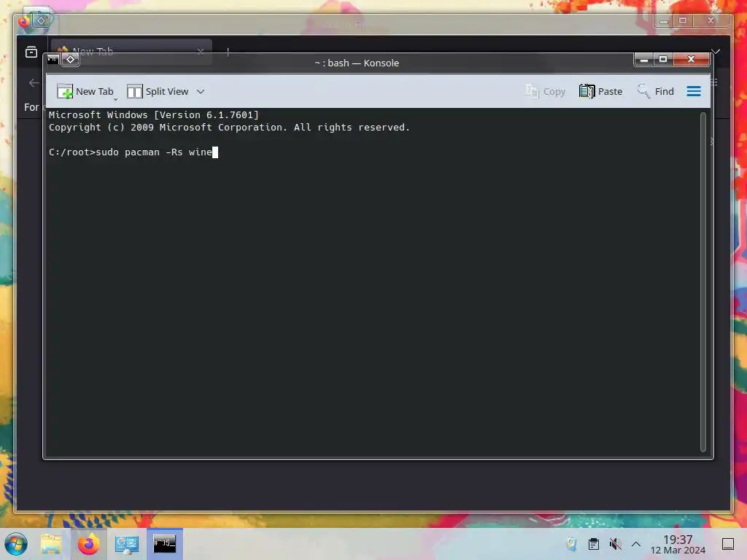This screenshot has width=747, height=560.
Task: Click the 'Microsoft Windows [Version 6.1.7601]' line
Action: [153, 114]
